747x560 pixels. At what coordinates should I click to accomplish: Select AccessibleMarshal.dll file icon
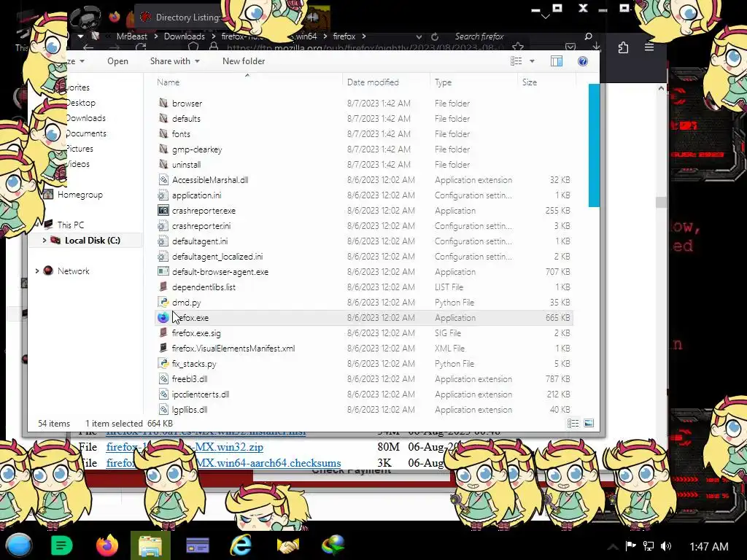[x=163, y=179]
